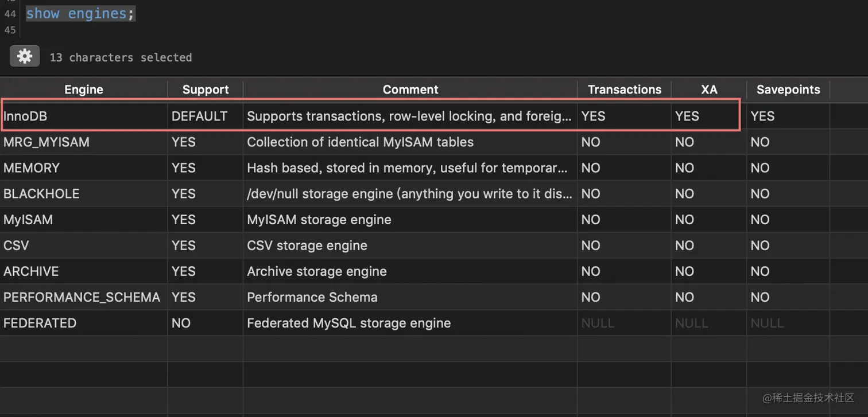Select the MRG_MYISAM row cell

(x=84, y=142)
